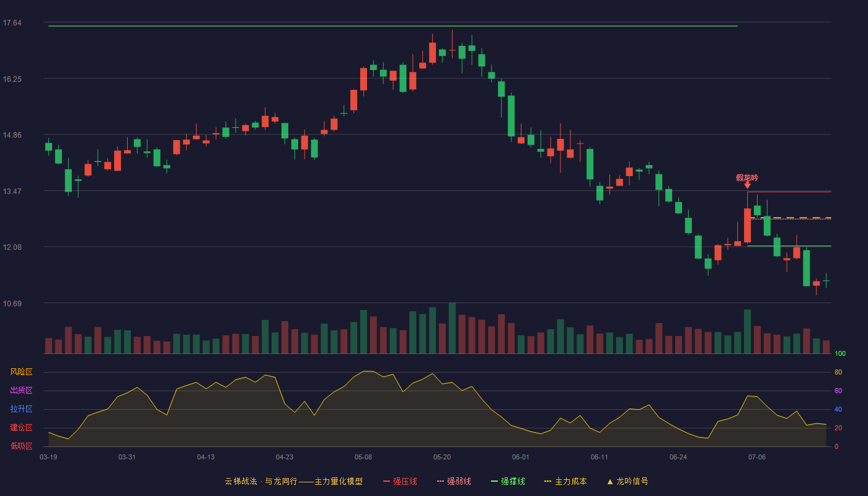Click the red 假龙吟 arrow marker
The width and height of the screenshot is (868, 496).
pyautogui.click(x=747, y=185)
